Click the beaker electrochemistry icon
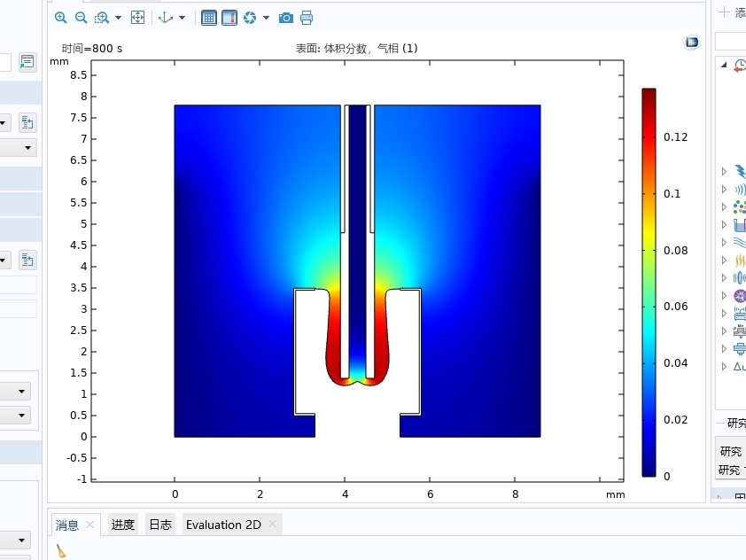 [740, 224]
